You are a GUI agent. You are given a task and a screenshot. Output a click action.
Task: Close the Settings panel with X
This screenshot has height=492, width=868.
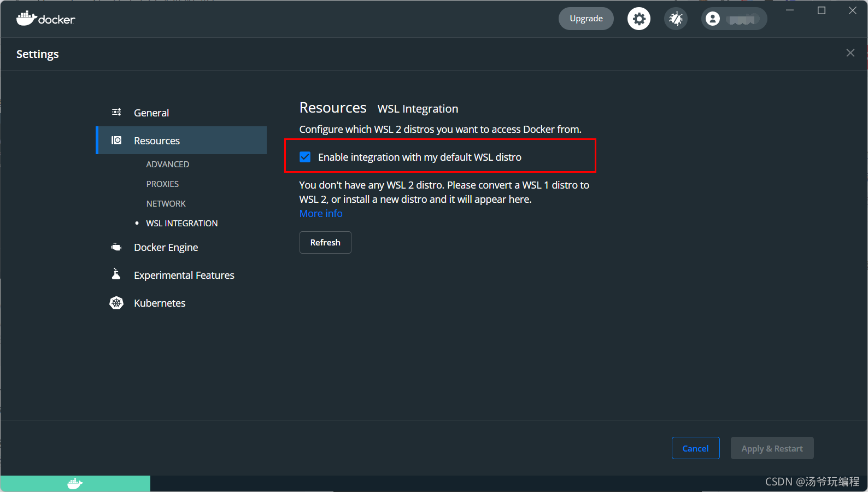(851, 53)
